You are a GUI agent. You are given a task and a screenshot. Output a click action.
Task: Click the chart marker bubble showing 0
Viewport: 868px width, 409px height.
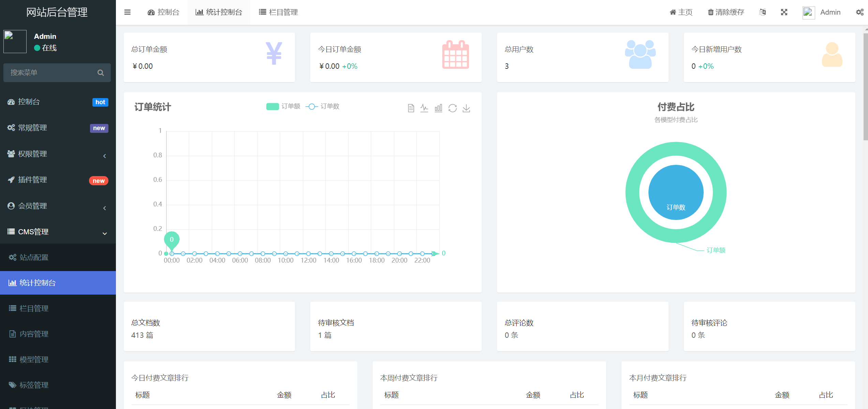point(171,239)
